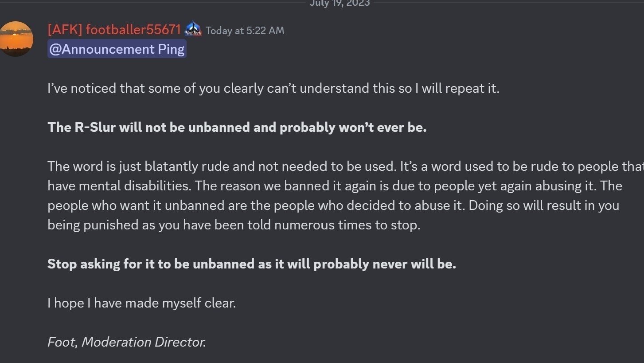Click the New York role badge icon

193,30
